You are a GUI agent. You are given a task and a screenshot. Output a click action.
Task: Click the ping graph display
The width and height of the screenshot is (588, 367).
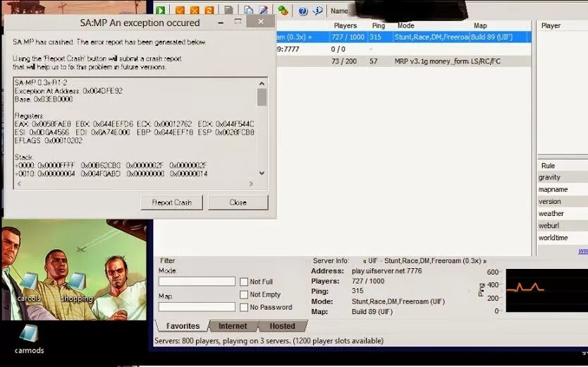point(546,290)
